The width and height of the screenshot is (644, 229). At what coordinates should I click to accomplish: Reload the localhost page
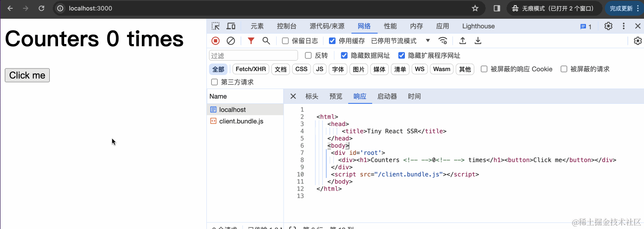coord(41,8)
